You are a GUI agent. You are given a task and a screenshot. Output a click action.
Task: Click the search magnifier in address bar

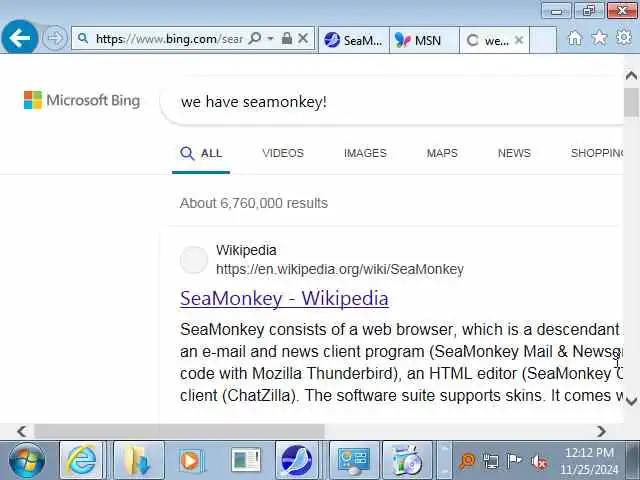pyautogui.click(x=255, y=38)
